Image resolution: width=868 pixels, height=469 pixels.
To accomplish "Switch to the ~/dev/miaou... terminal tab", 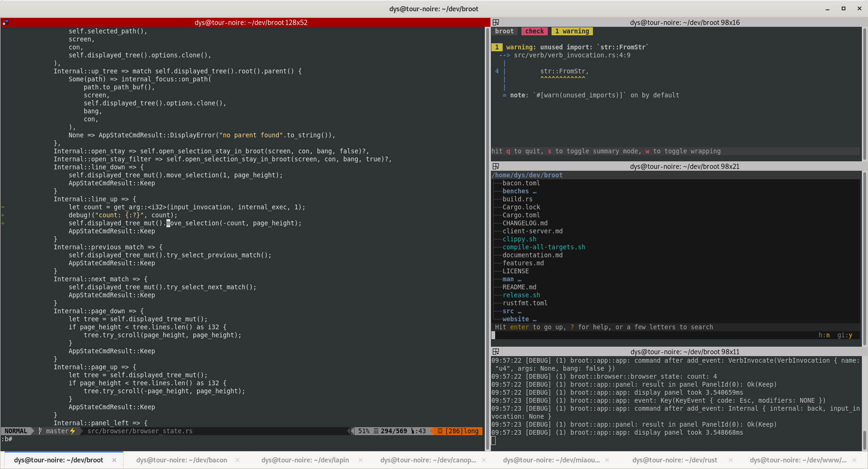I will point(551,460).
